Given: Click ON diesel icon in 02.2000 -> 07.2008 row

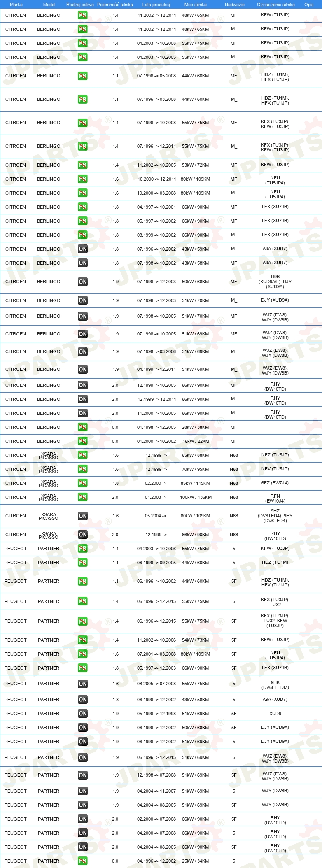Looking at the screenshot, I should [83, 819].
